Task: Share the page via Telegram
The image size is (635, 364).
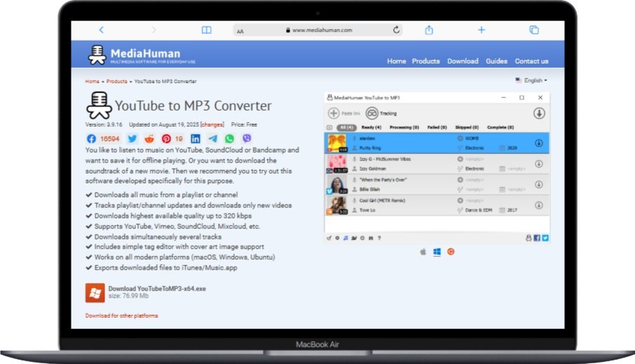Action: pos(212,139)
